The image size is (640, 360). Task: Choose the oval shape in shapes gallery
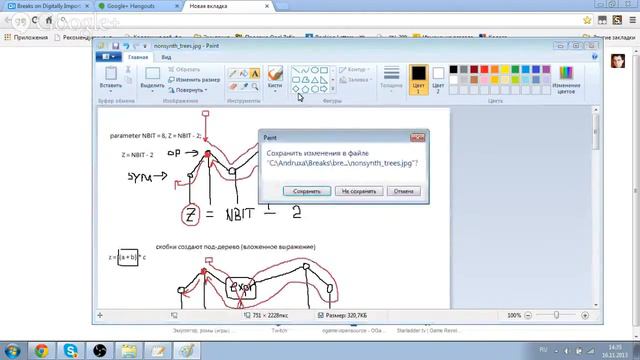click(x=315, y=70)
